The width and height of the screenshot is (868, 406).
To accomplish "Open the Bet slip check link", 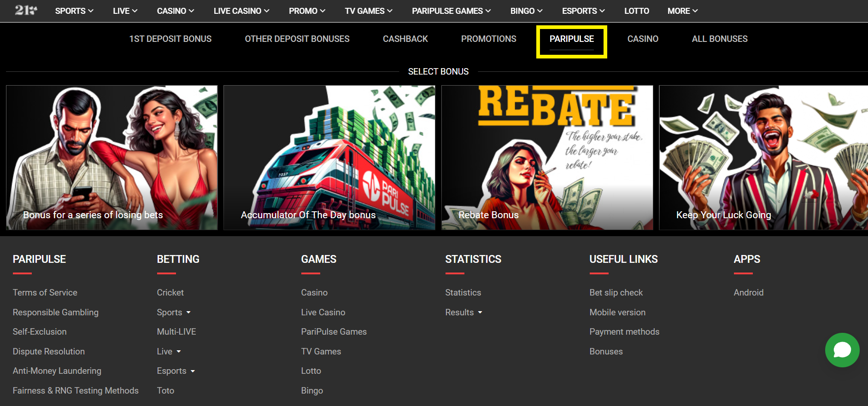I will click(x=616, y=293).
